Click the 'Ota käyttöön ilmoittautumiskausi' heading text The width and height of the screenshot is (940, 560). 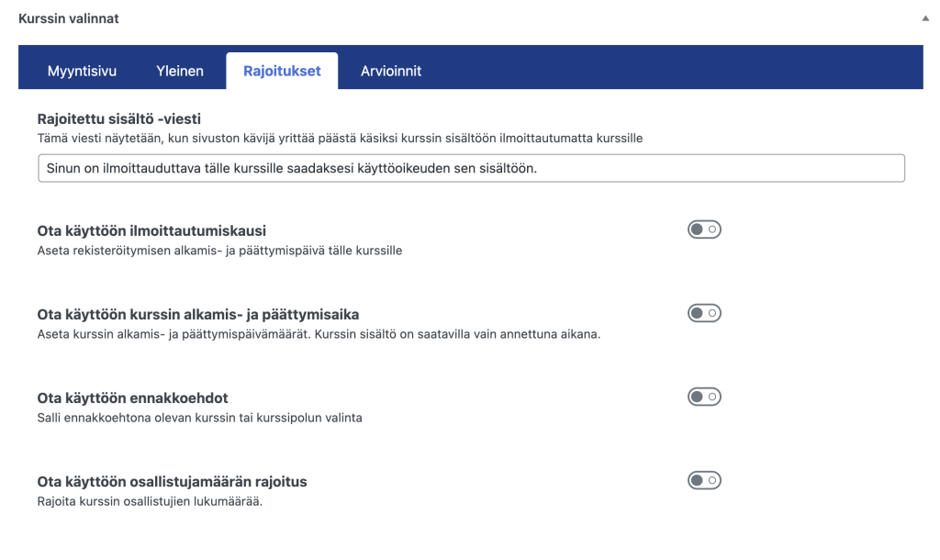pos(151,230)
